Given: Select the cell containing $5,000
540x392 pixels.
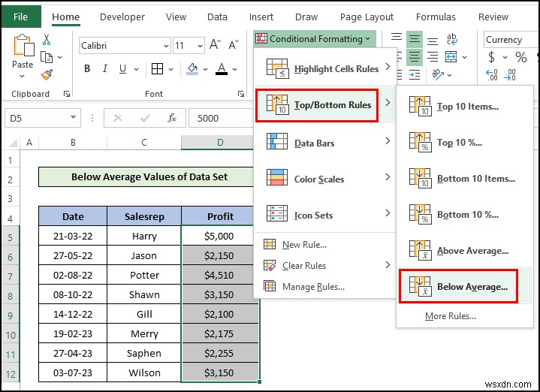Looking at the screenshot, I should [x=219, y=236].
